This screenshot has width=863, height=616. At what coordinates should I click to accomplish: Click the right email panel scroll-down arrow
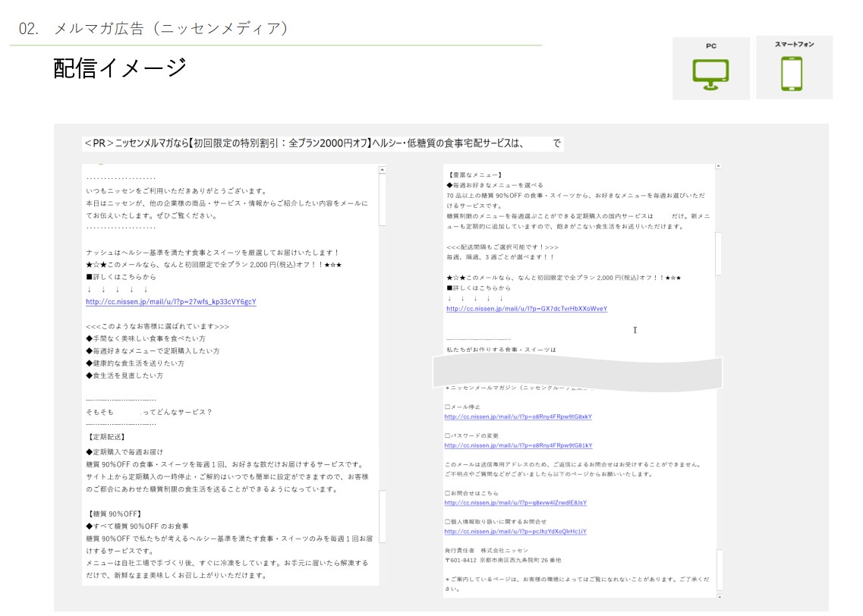719,596
